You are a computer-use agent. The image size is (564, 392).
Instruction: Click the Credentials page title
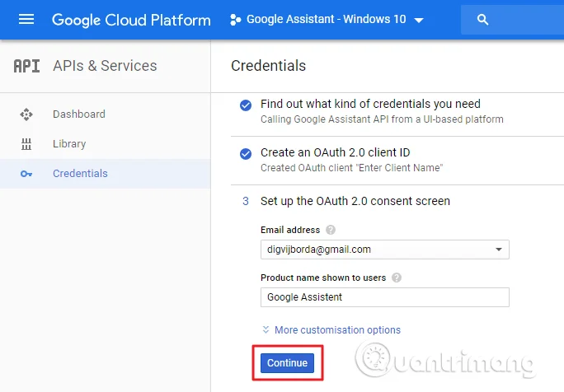pyautogui.click(x=268, y=66)
